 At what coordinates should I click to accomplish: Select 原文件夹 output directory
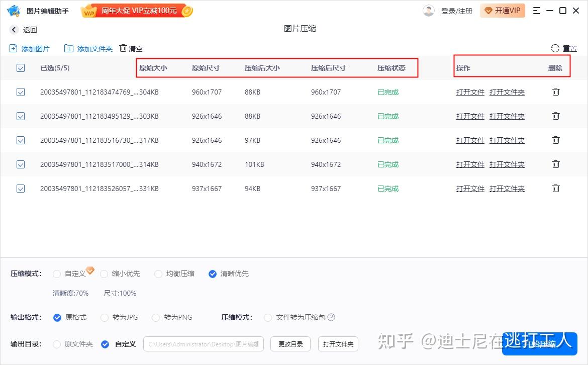[57, 344]
